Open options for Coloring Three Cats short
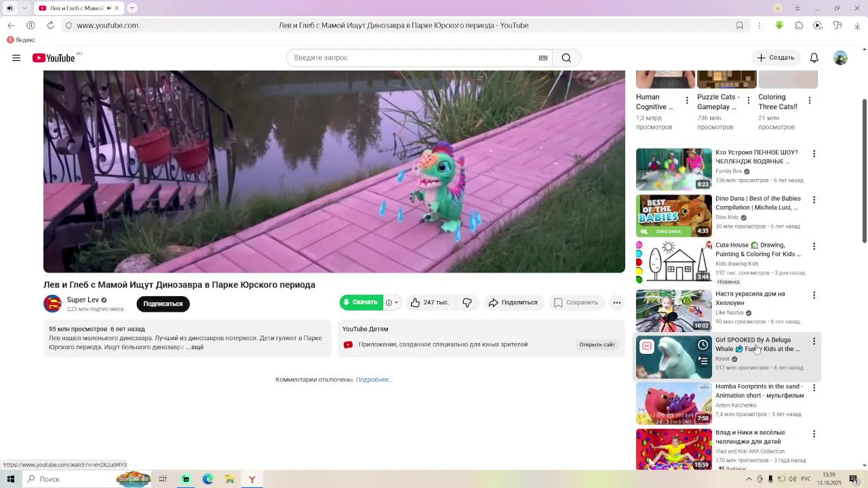The width and height of the screenshot is (868, 488). (x=809, y=100)
